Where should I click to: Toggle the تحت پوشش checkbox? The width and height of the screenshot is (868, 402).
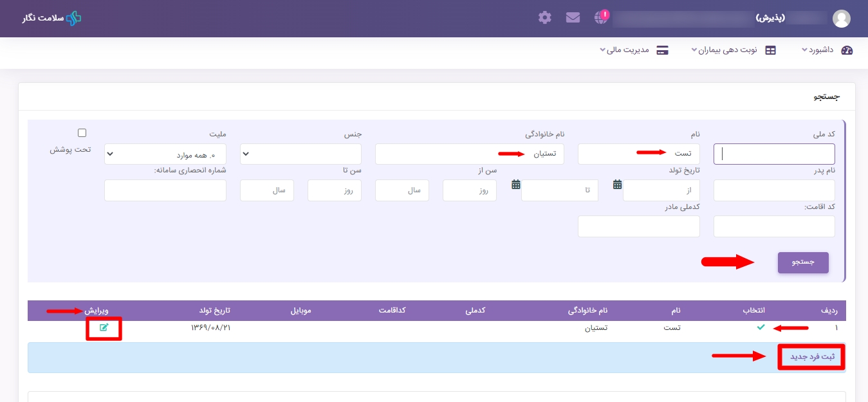point(82,133)
